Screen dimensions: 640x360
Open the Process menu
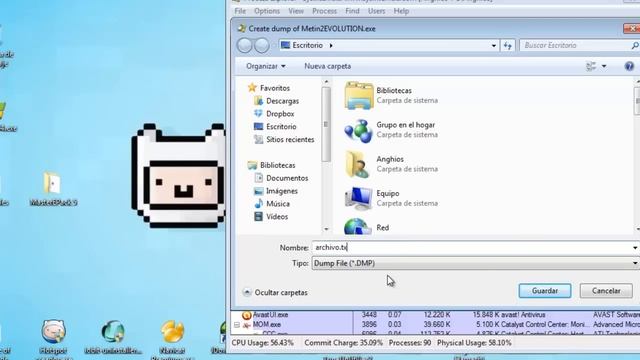[324, 11]
